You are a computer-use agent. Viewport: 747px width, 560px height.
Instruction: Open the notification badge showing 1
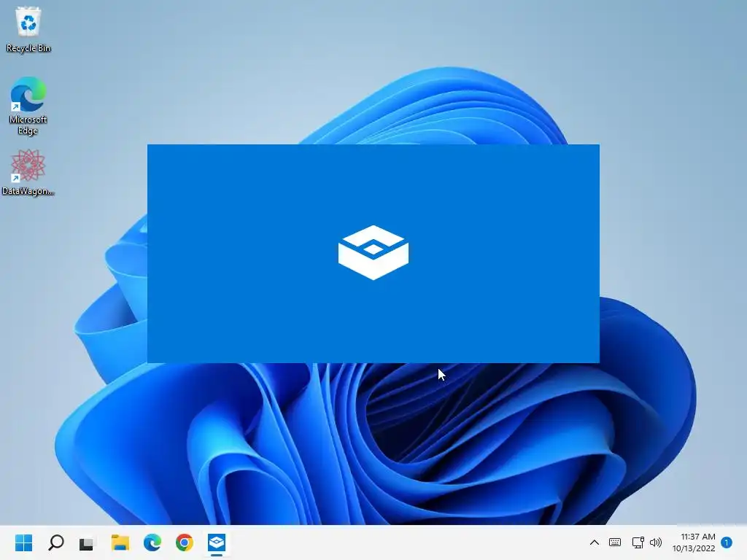coord(727,542)
